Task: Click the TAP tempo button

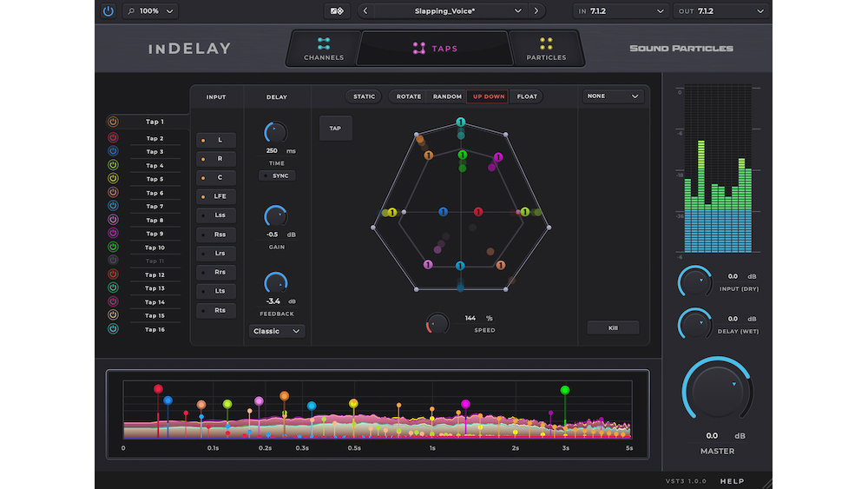Action: [335, 129]
